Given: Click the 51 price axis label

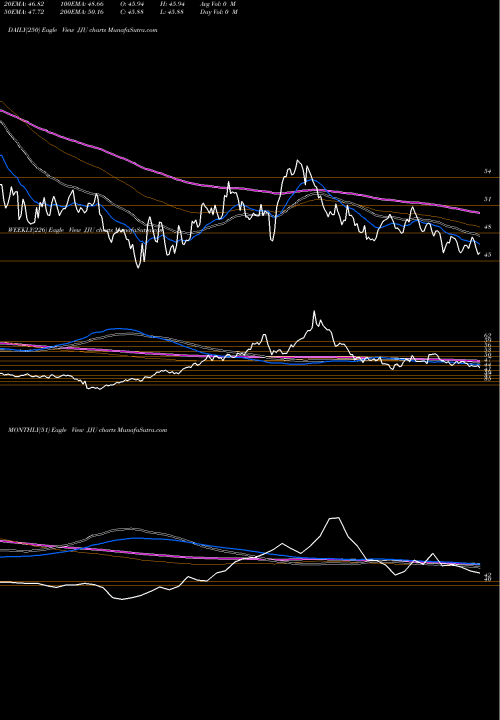Looking at the screenshot, I should 488,199.
